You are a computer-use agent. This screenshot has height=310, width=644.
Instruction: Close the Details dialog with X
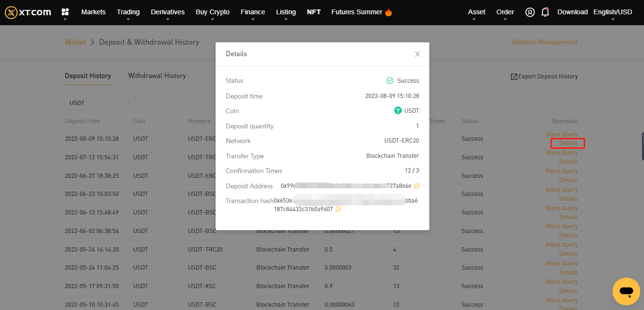click(x=417, y=54)
